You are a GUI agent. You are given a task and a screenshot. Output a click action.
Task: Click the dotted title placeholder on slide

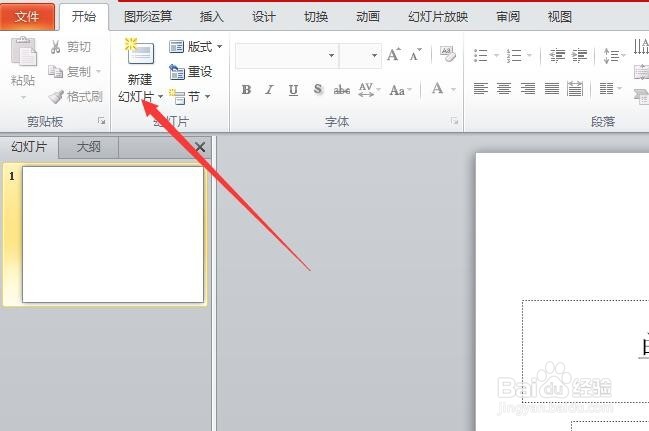click(585, 351)
